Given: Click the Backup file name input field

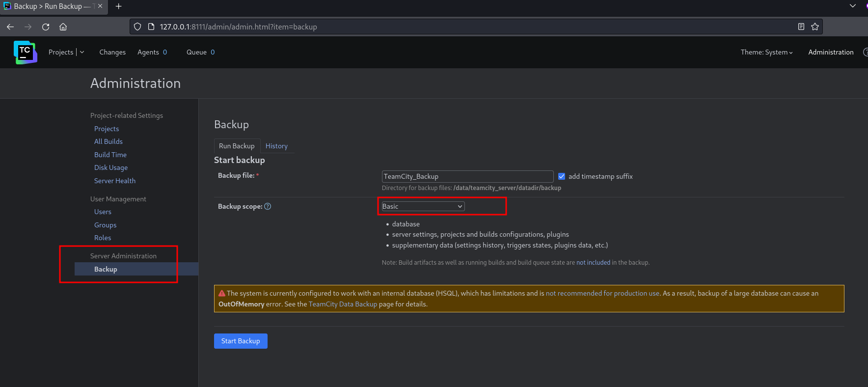Looking at the screenshot, I should coord(467,176).
